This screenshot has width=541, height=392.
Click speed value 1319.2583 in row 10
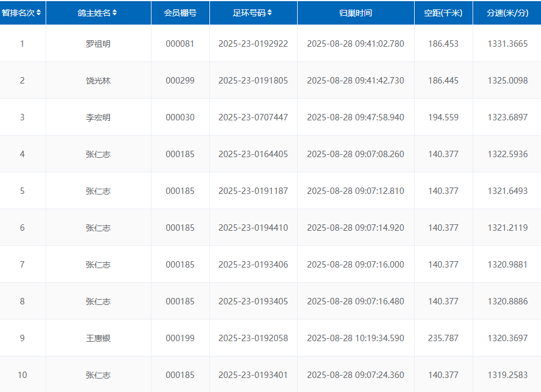pyautogui.click(x=507, y=375)
